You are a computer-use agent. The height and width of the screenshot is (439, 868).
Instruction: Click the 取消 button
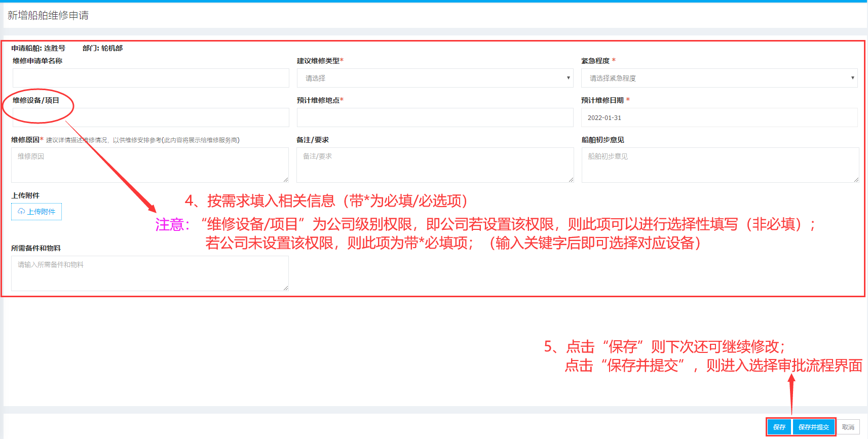[x=848, y=427]
